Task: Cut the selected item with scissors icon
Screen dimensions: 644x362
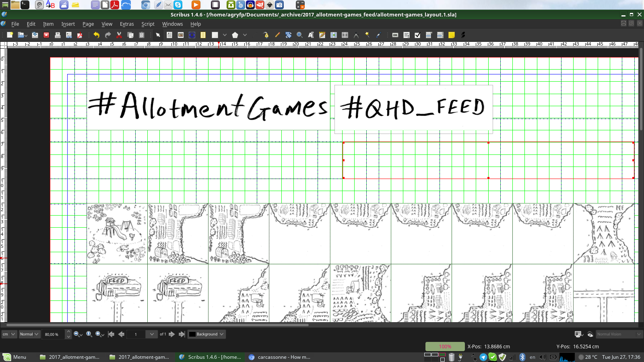Action: point(119,35)
